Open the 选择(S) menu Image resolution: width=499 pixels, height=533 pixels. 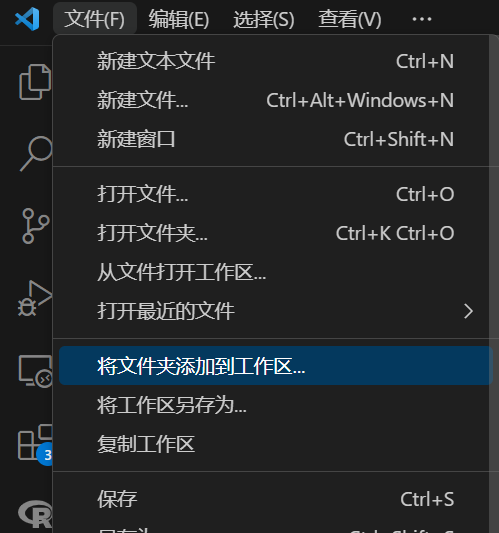264,19
